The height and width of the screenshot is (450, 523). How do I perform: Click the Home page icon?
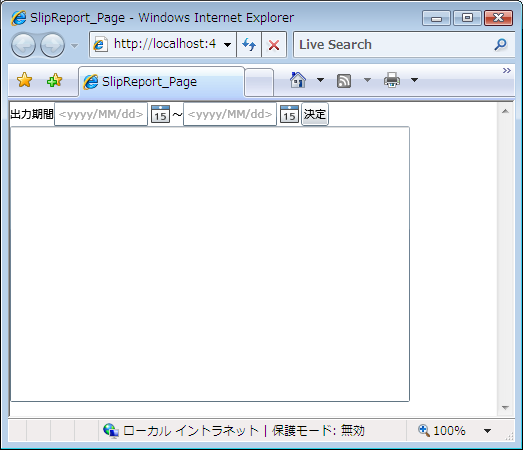pos(298,80)
